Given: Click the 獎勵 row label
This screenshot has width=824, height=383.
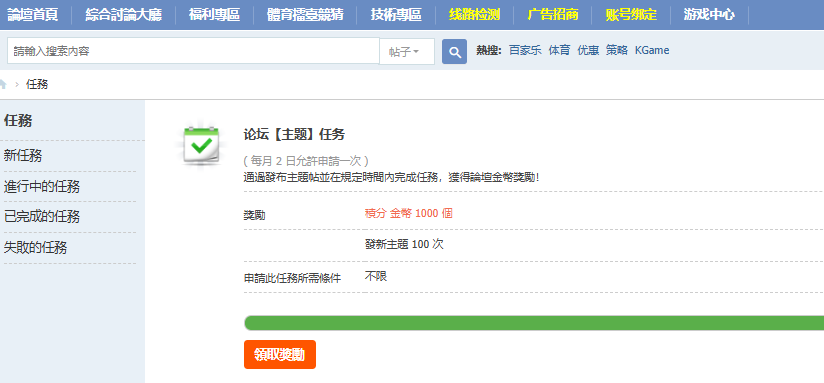Looking at the screenshot, I should tap(254, 215).
